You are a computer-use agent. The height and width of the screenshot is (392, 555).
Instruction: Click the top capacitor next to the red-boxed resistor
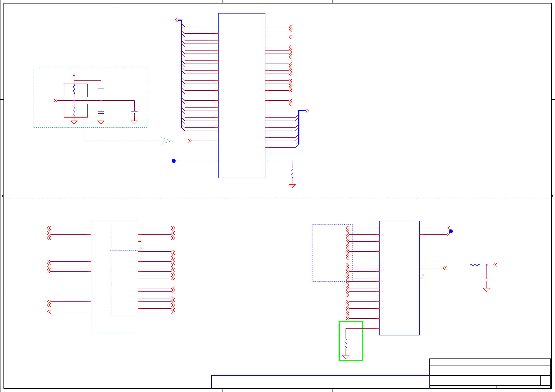[101, 89]
